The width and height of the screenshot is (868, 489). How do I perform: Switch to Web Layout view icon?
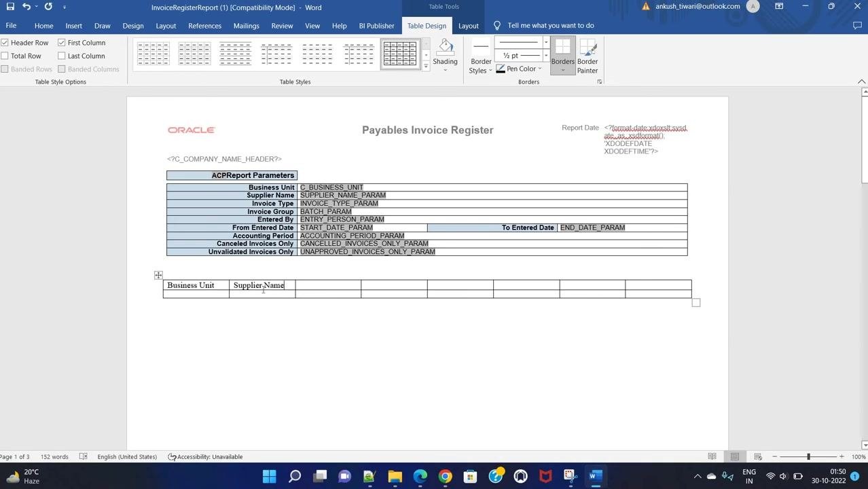pos(757,457)
